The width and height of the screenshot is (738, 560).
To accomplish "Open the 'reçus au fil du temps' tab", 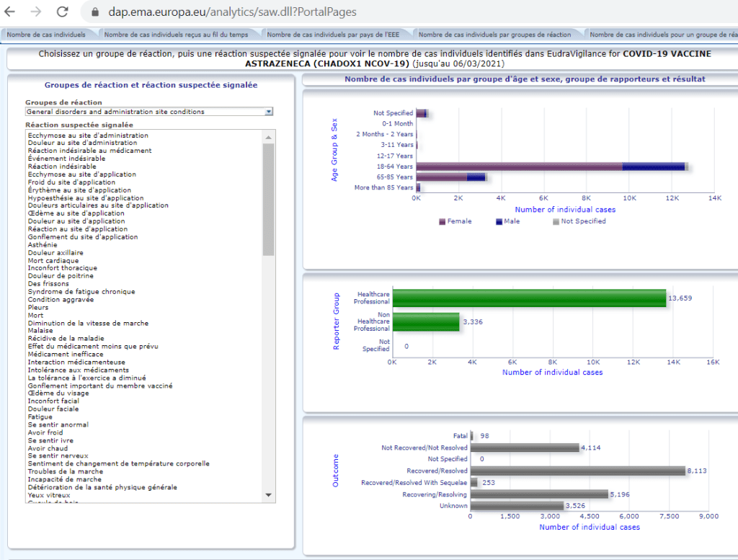I will click(176, 34).
